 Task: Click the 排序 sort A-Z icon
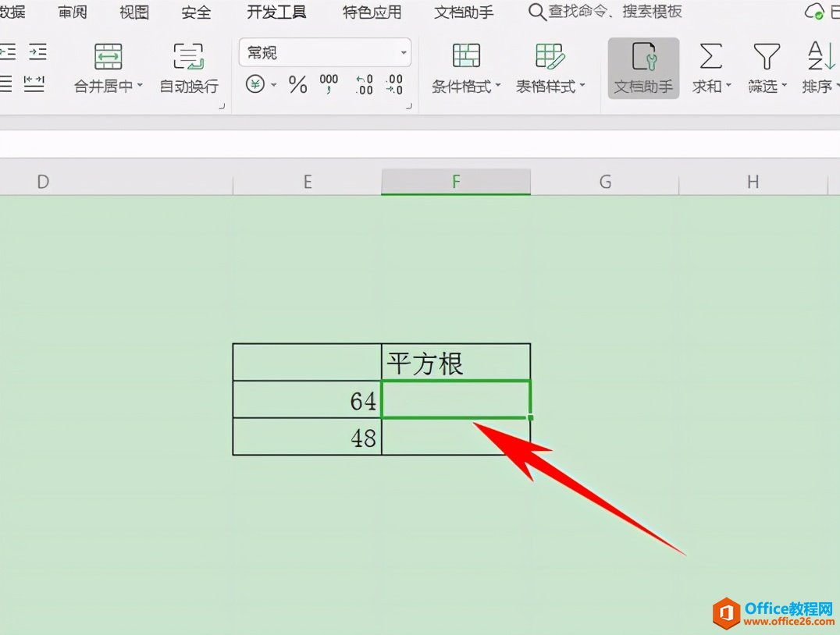click(x=820, y=56)
